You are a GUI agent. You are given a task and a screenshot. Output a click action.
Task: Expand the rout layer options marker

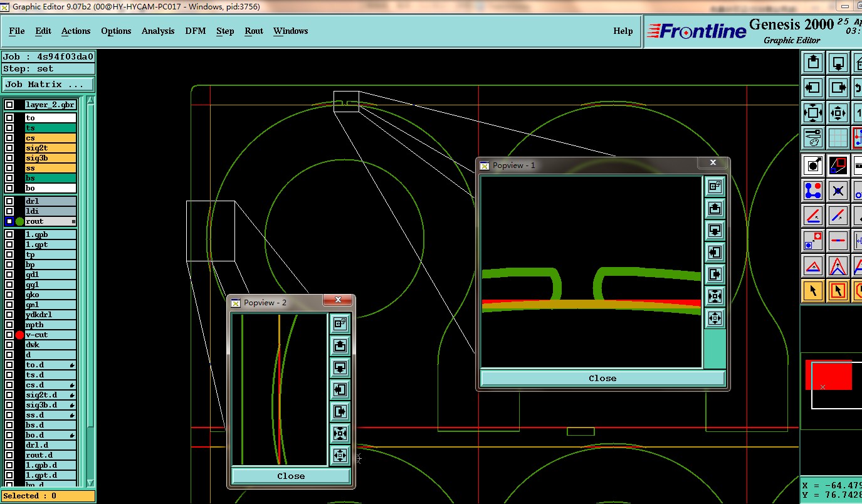click(73, 221)
